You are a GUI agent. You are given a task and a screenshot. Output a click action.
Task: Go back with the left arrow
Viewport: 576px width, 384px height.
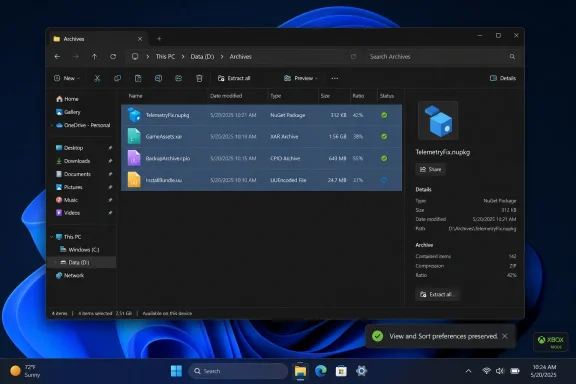coord(57,57)
